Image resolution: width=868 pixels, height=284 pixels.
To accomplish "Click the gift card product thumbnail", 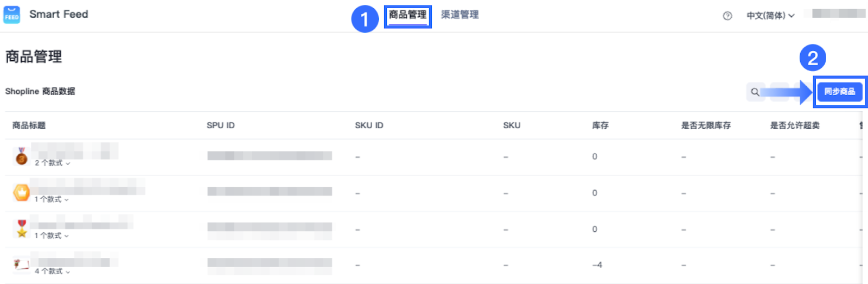I will point(22,264).
